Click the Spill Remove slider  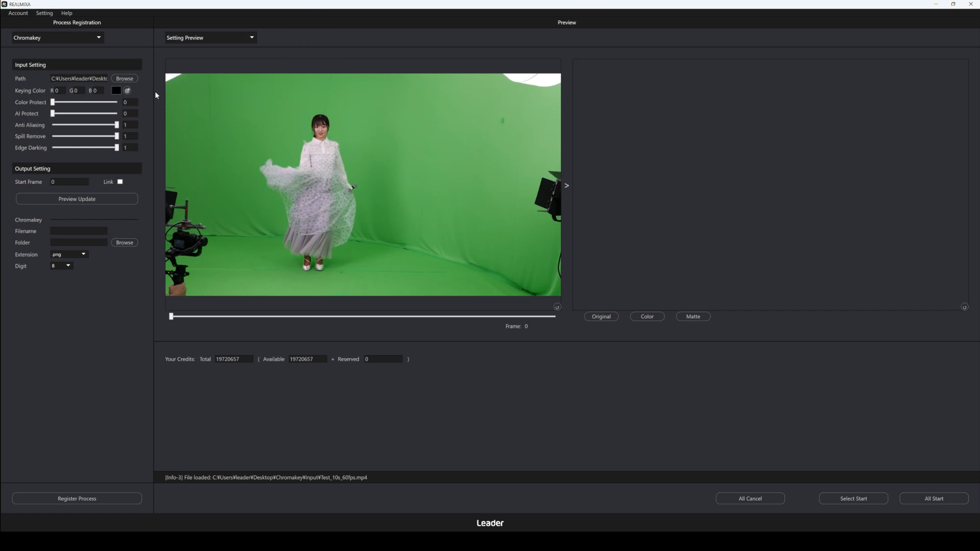(x=85, y=136)
